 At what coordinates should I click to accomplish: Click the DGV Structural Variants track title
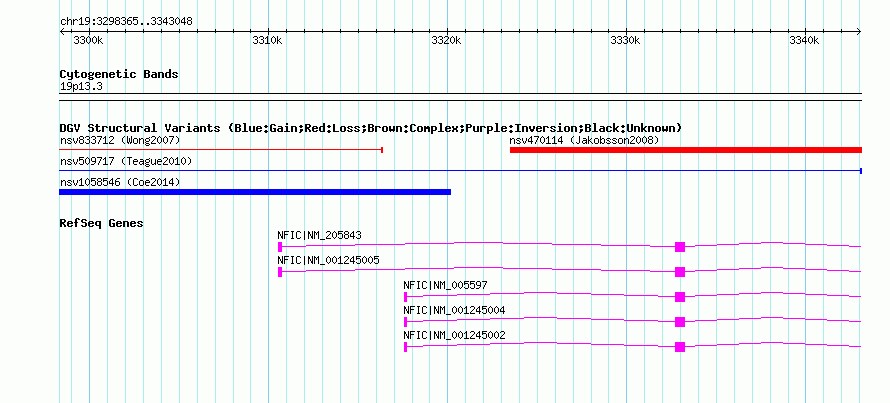coord(371,128)
